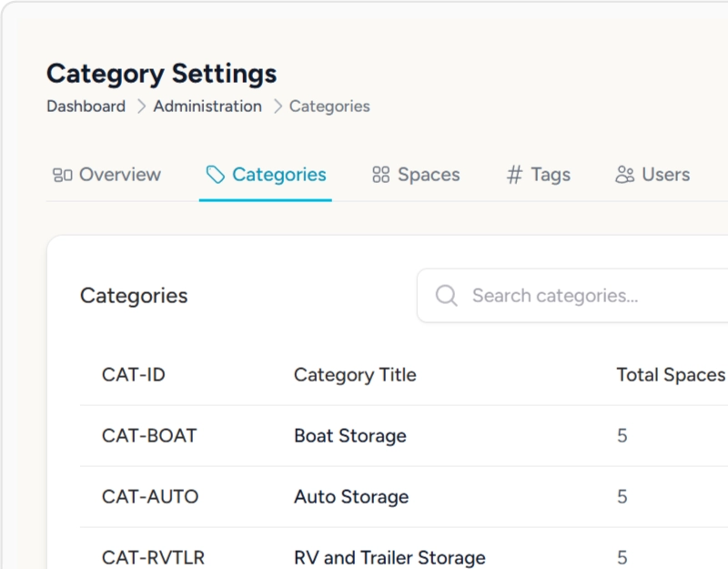The height and width of the screenshot is (569, 728).
Task: Open the Spaces tab
Action: [x=429, y=175]
